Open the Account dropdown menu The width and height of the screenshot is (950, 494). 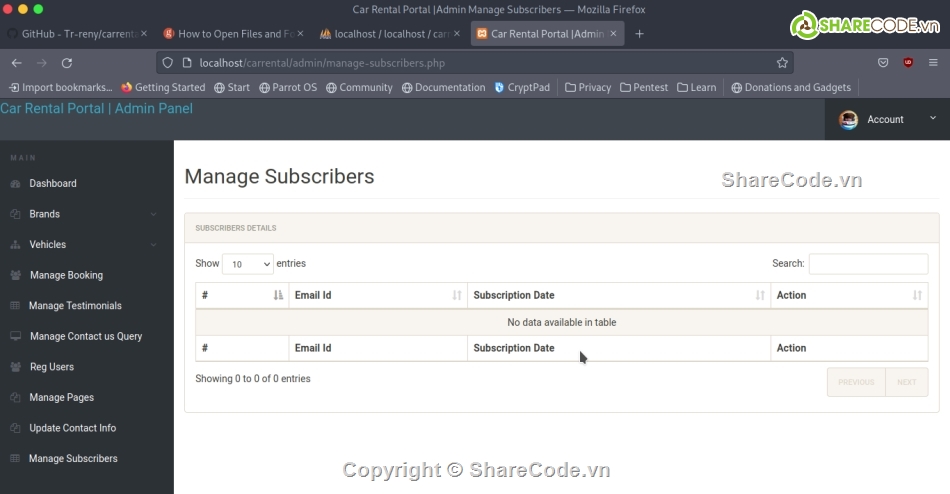[885, 119]
